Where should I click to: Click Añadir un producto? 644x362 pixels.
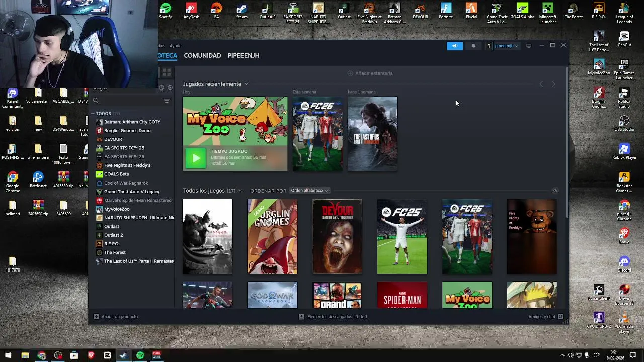(x=116, y=317)
